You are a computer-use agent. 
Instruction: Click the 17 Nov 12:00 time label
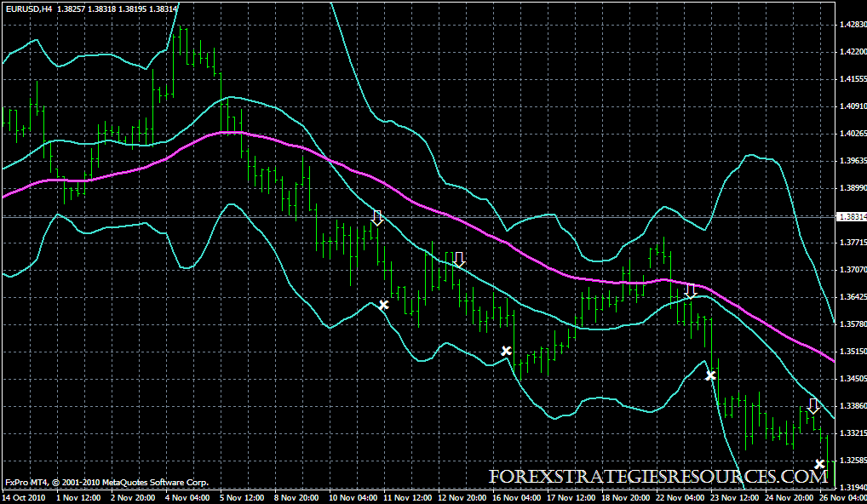(x=571, y=498)
